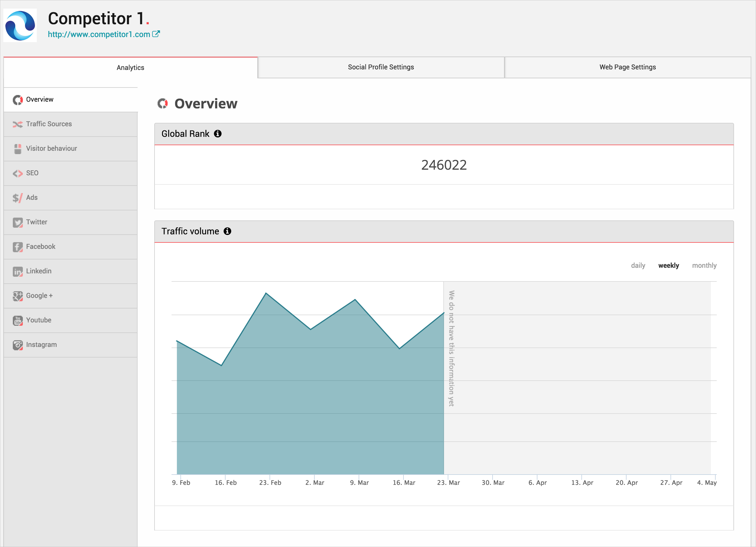Click Traffic volume info icon
The height and width of the screenshot is (547, 756).
(227, 231)
